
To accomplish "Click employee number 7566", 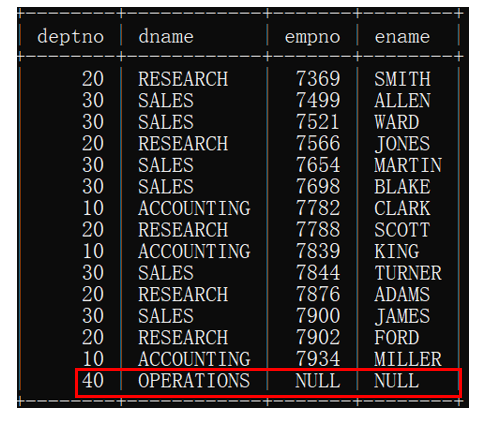I will point(318,144).
